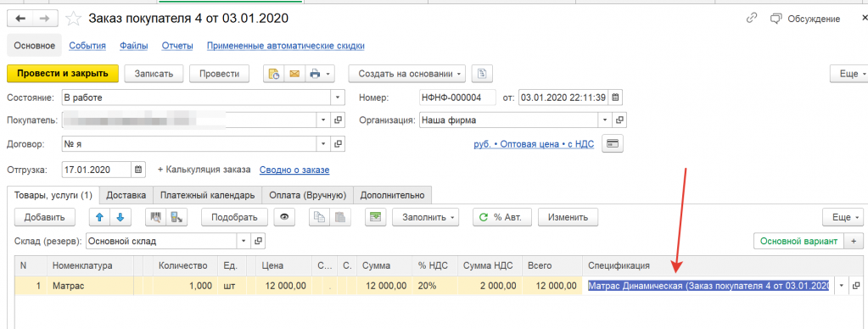The image size is (868, 329).
Task: Open the Создать на основании dropdown
Action: click(407, 74)
